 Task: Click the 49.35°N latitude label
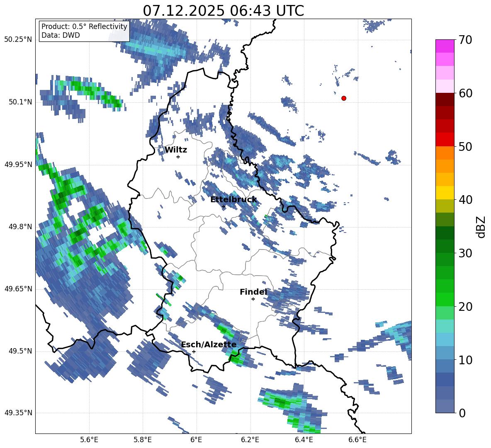pos(18,413)
